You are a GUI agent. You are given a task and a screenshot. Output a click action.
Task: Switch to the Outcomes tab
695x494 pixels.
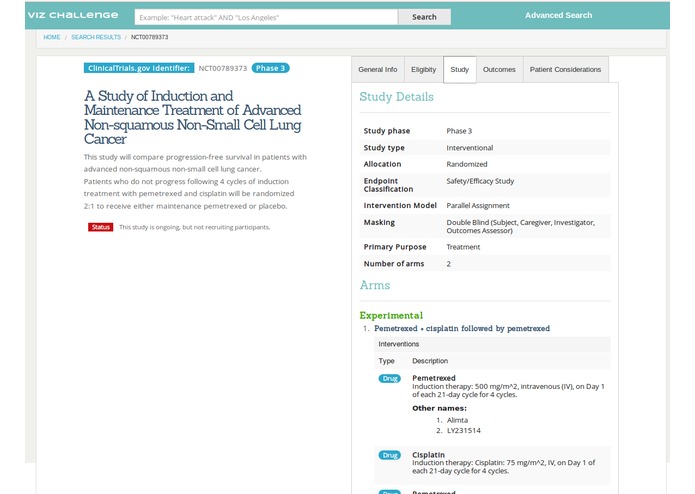pyautogui.click(x=499, y=70)
